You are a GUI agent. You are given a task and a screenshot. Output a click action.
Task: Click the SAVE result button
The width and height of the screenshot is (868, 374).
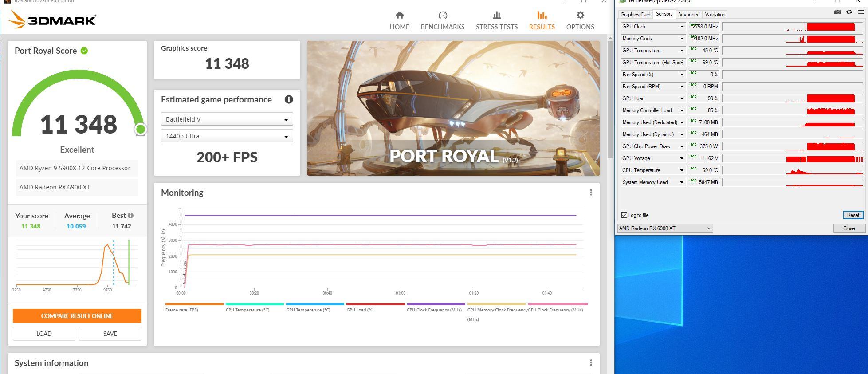(x=110, y=334)
